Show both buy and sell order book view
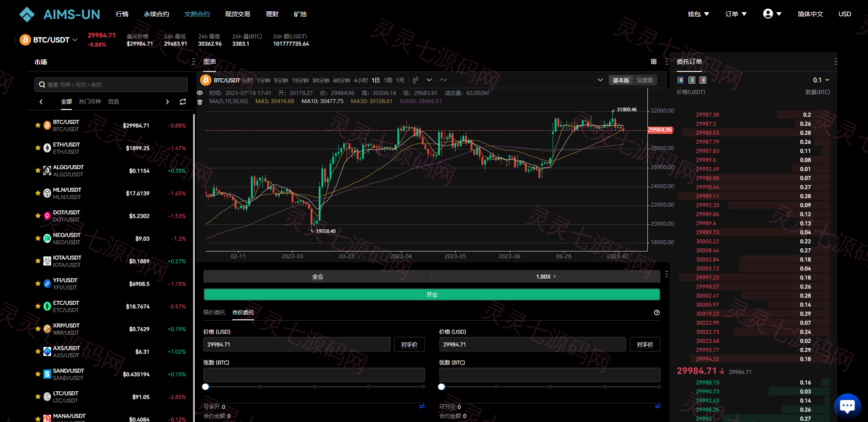868x422 pixels. click(x=680, y=80)
